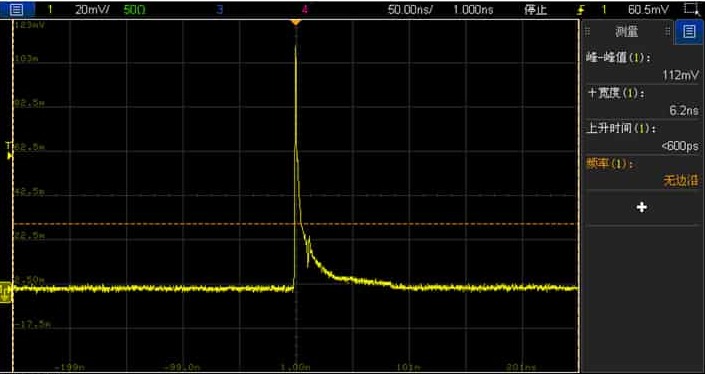Open the 1.000ns horizontal delay setting
The width and height of the screenshot is (705, 374).
click(473, 9)
